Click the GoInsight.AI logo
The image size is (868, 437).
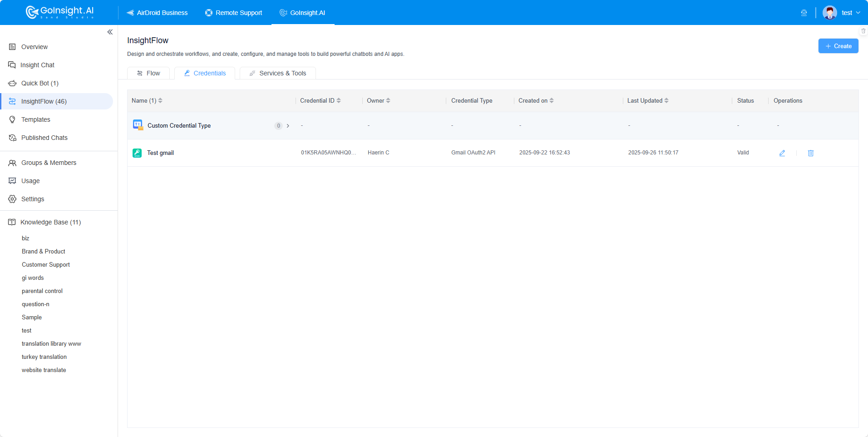(x=59, y=12)
